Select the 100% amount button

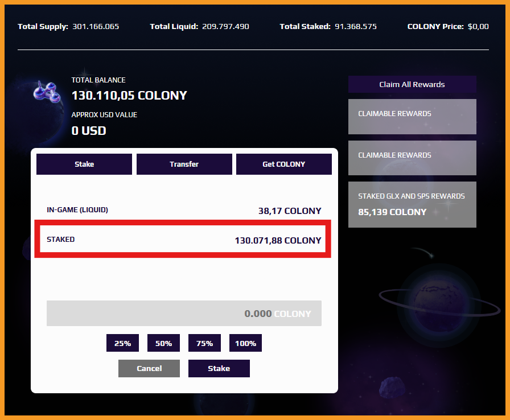(x=245, y=343)
